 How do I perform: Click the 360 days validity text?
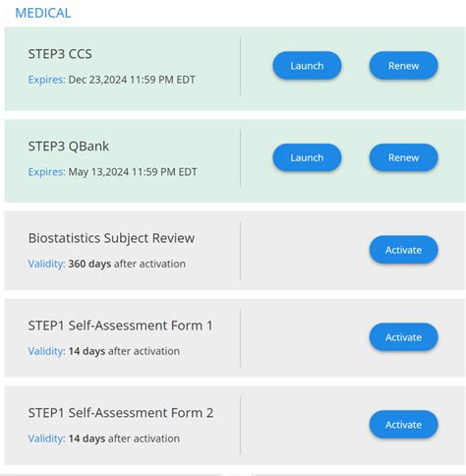89,264
